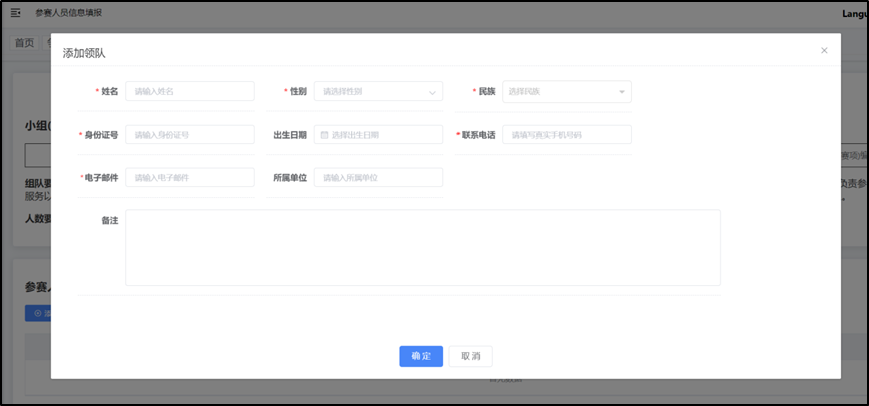Focus the 姓名 input field
Viewport: 869px width, 406px height.
[190, 91]
